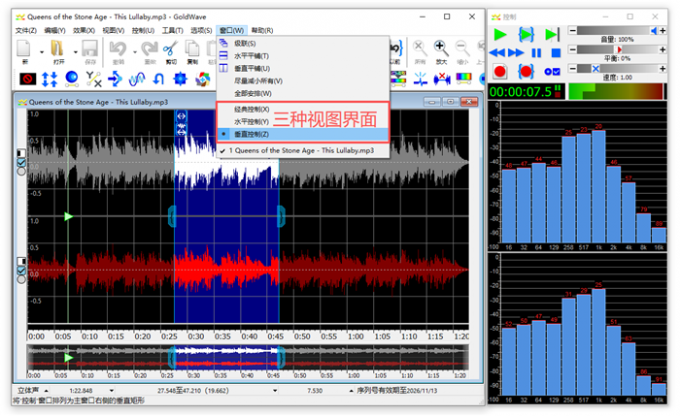
Task: Click the red Record button
Action: click(x=500, y=71)
